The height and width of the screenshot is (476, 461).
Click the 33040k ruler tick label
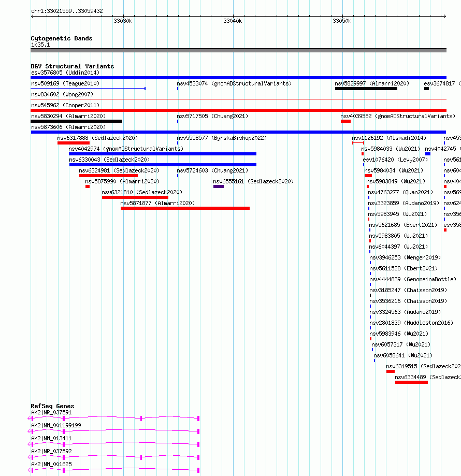point(233,21)
